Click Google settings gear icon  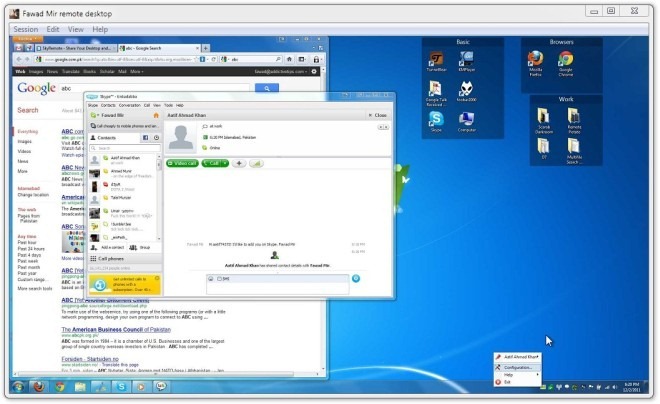coord(314,72)
